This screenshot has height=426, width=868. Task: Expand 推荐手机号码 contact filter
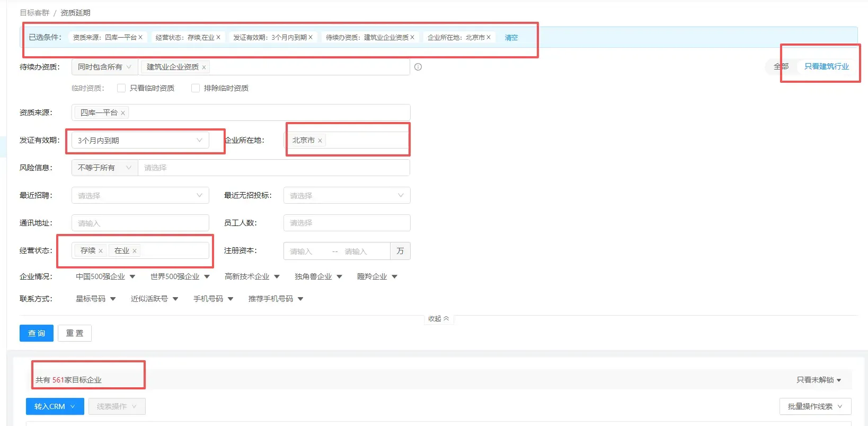tap(276, 299)
